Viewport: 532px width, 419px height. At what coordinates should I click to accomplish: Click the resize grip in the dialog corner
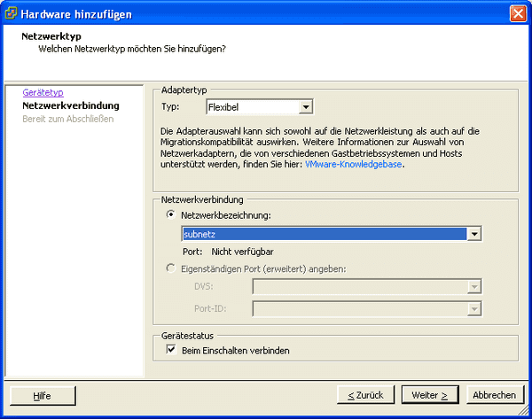click(523, 410)
